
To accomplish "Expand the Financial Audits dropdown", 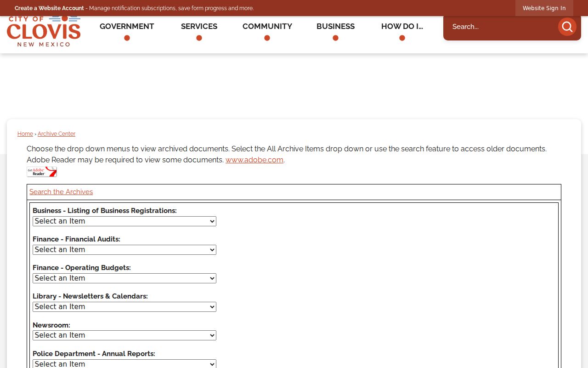I will pos(124,250).
